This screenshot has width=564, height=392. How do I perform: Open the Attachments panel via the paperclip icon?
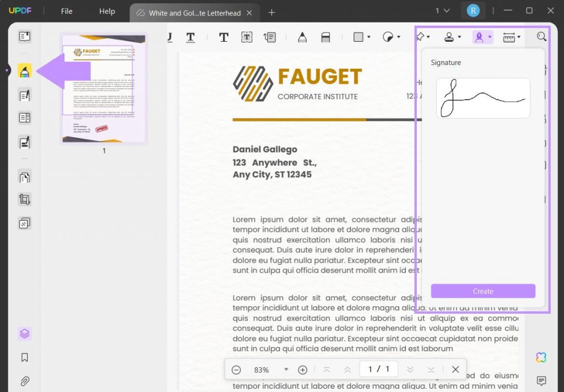[24, 381]
